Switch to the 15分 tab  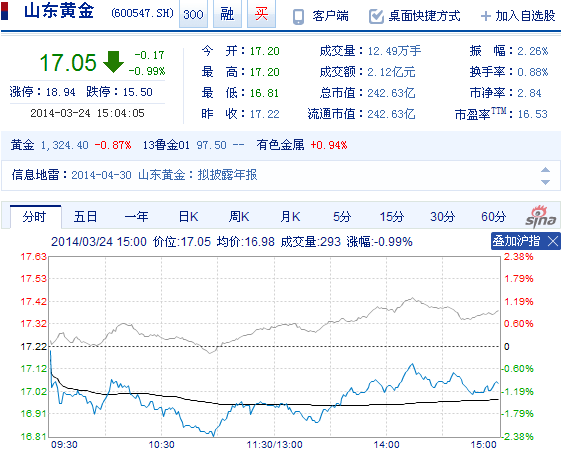tap(392, 217)
